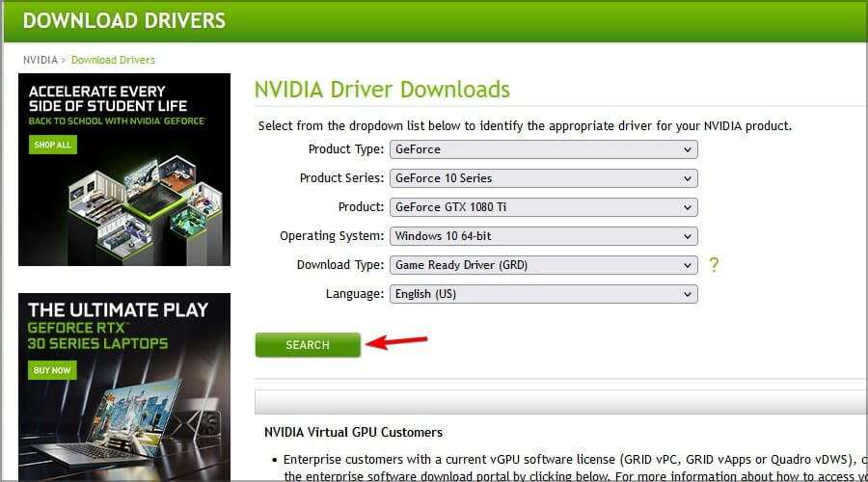Click the Product Series label

pyautogui.click(x=341, y=178)
